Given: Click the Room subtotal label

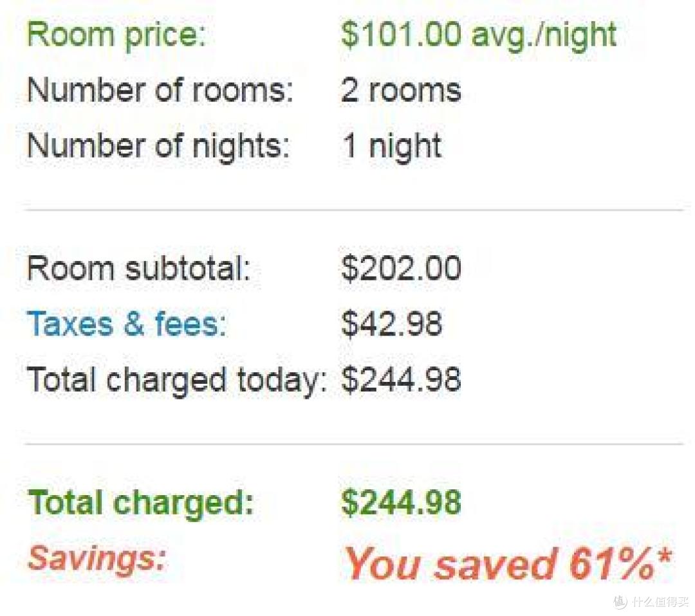Looking at the screenshot, I should [x=139, y=268].
